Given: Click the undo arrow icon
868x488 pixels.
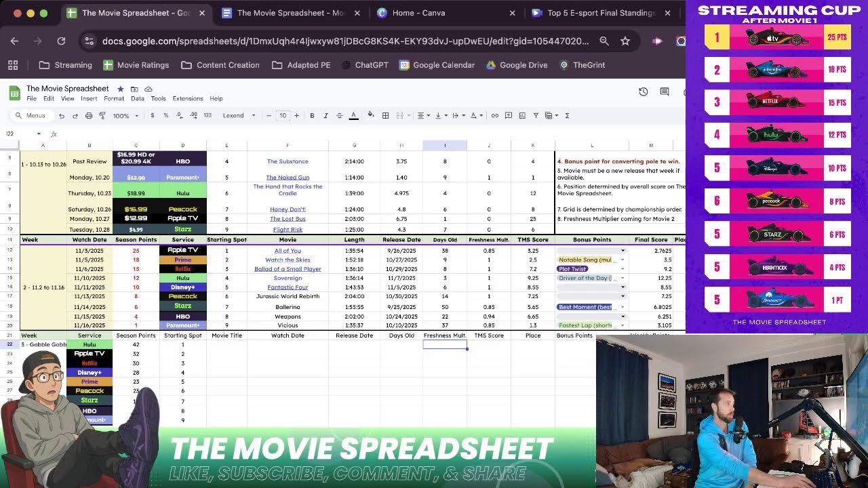Looking at the screenshot, I should 62,116.
